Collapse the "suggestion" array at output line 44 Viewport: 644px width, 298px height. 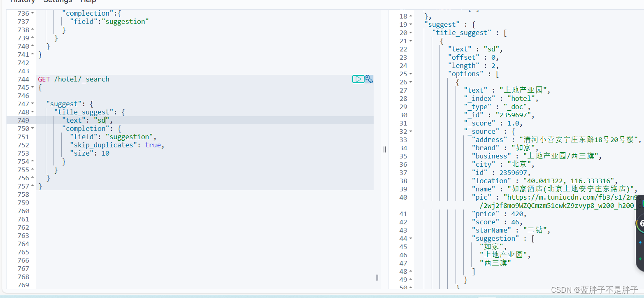(411, 238)
